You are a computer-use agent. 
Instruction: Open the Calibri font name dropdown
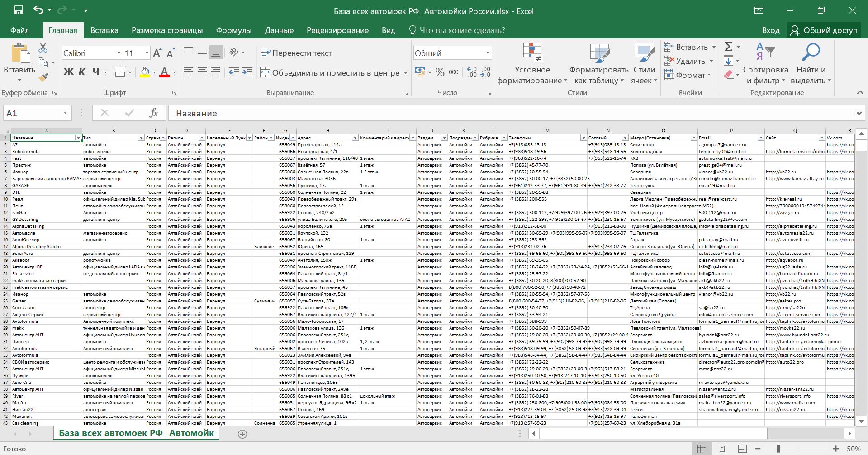(119, 53)
